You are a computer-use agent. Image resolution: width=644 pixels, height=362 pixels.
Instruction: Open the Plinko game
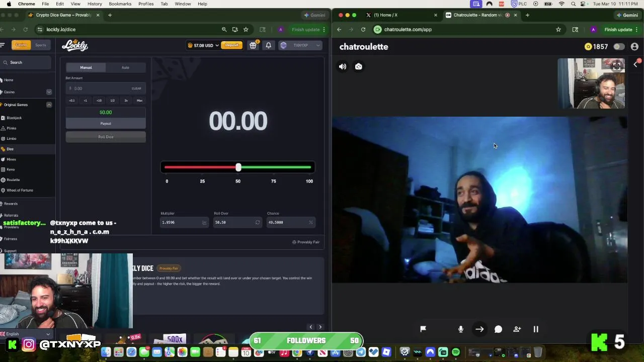click(x=11, y=128)
